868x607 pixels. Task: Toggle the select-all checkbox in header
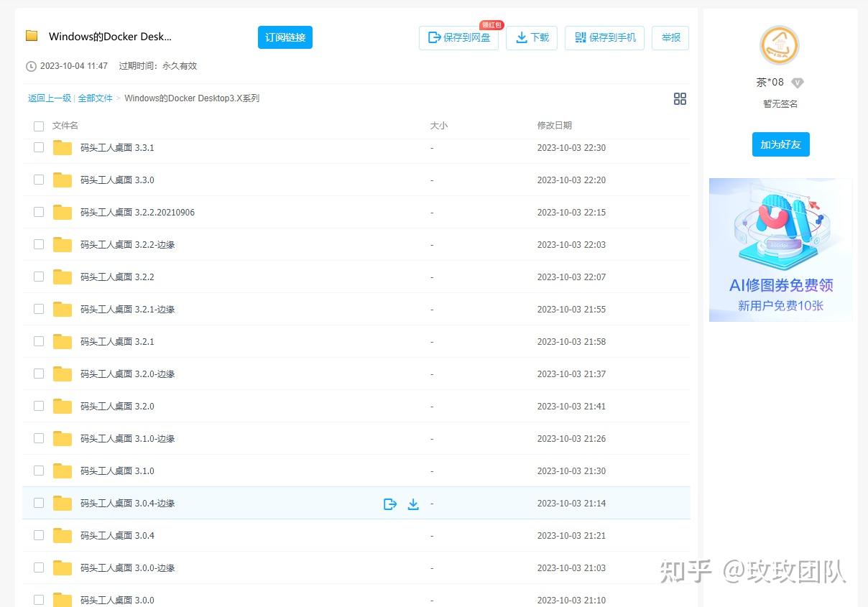coord(39,126)
